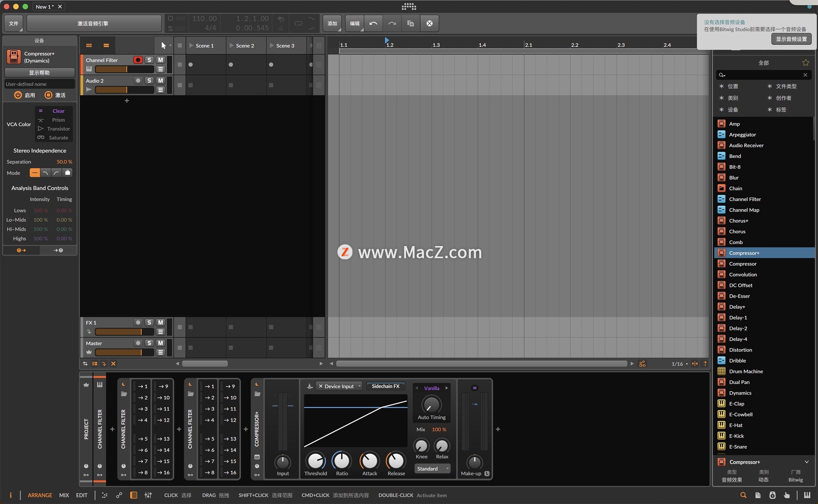Click the duplicate/copy toolbar icon
The width and height of the screenshot is (818, 504).
click(410, 23)
